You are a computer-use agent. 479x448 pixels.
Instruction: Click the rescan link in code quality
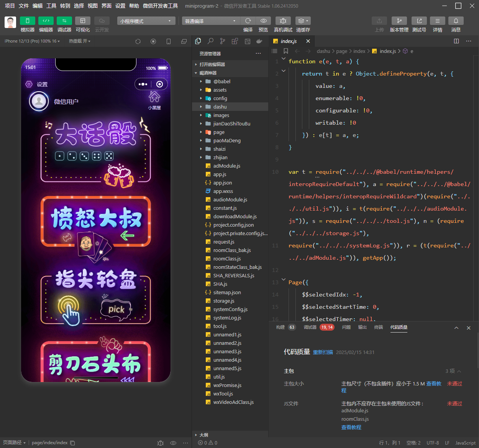point(323,352)
